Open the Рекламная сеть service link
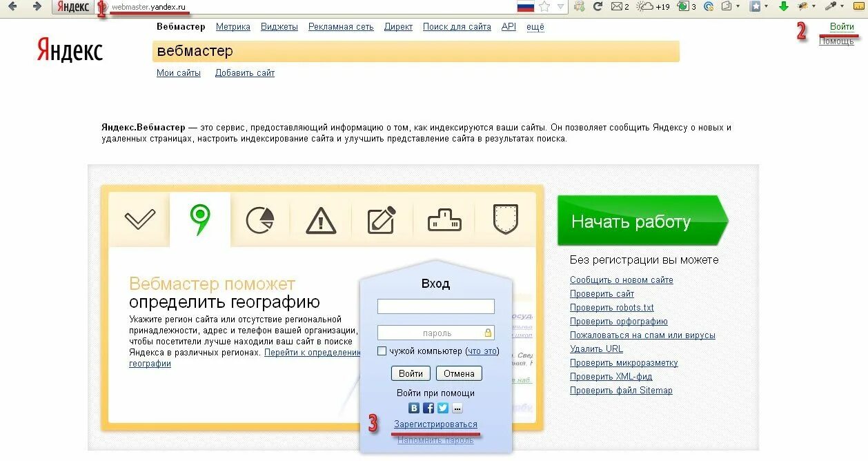Image resolution: width=868 pixels, height=461 pixels. [341, 27]
